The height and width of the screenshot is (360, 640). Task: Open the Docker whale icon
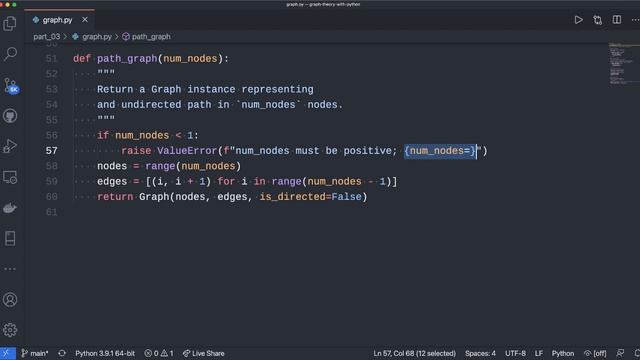click(10, 208)
